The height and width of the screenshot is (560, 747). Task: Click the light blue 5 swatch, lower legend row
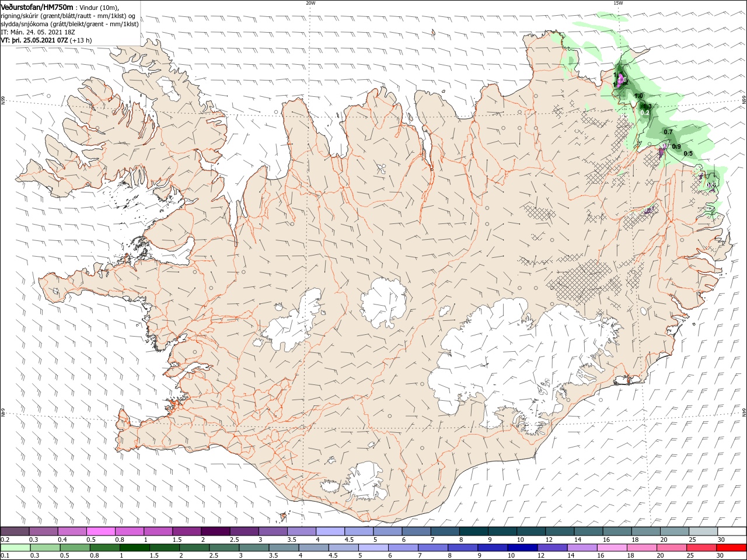coord(373,548)
